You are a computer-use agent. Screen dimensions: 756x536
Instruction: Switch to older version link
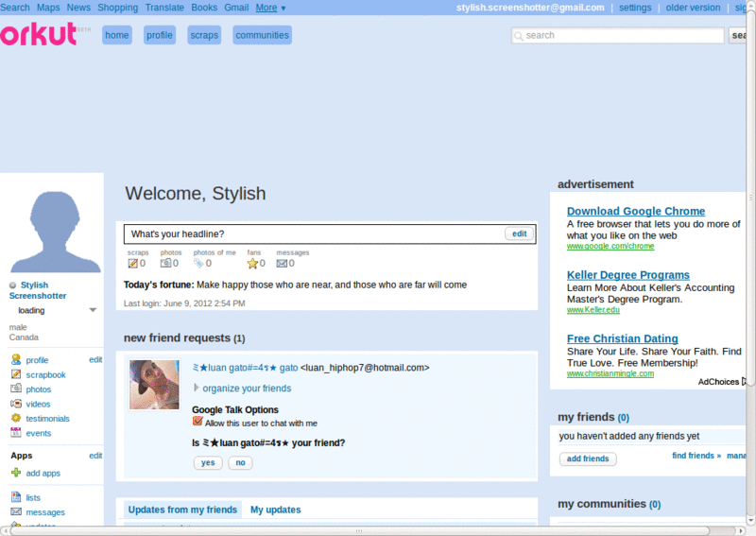pyautogui.click(x=693, y=8)
